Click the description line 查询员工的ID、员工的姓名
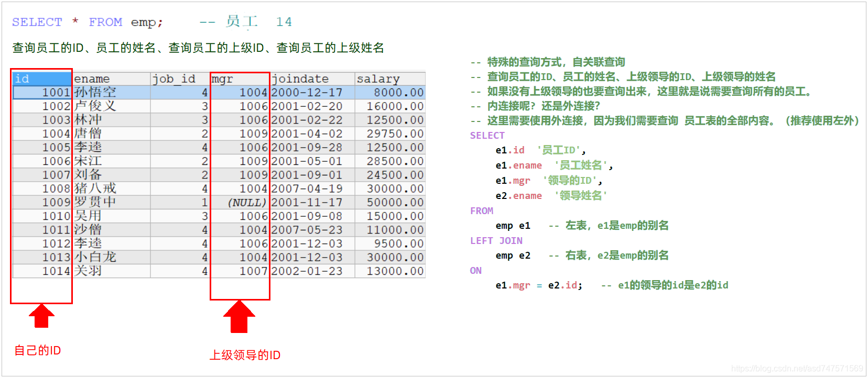 198,48
